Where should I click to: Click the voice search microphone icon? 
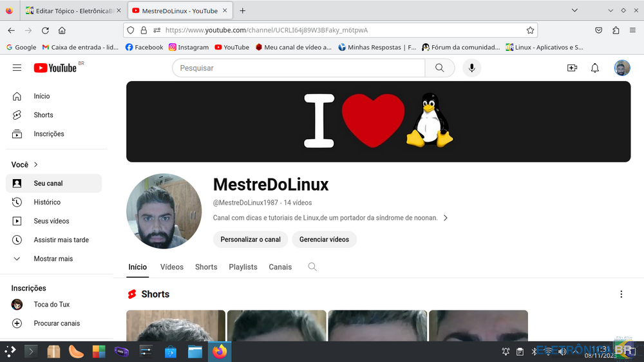pyautogui.click(x=472, y=68)
